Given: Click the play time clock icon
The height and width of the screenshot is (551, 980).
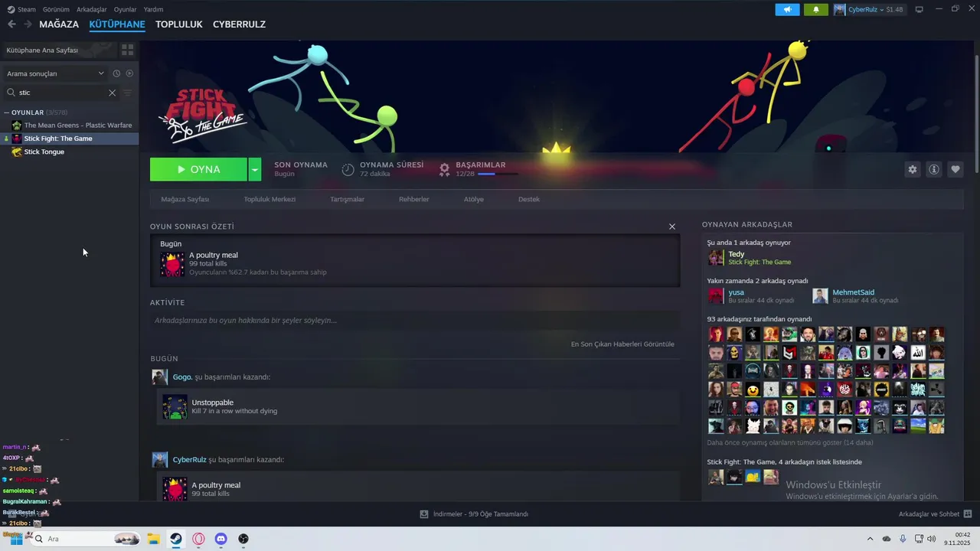Looking at the screenshot, I should pyautogui.click(x=348, y=169).
